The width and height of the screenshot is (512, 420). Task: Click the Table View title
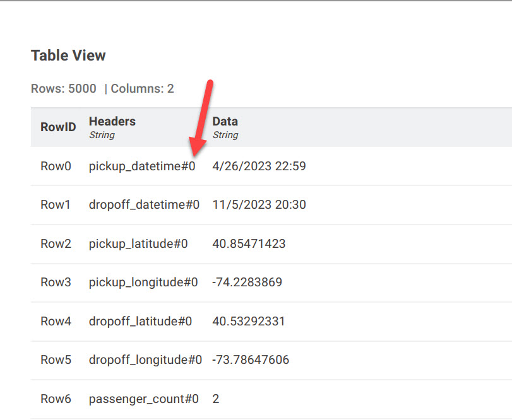click(x=68, y=55)
